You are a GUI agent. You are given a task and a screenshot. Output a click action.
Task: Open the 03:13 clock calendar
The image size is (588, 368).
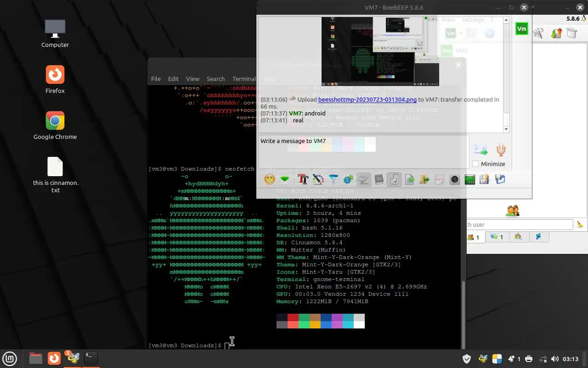tap(571, 359)
